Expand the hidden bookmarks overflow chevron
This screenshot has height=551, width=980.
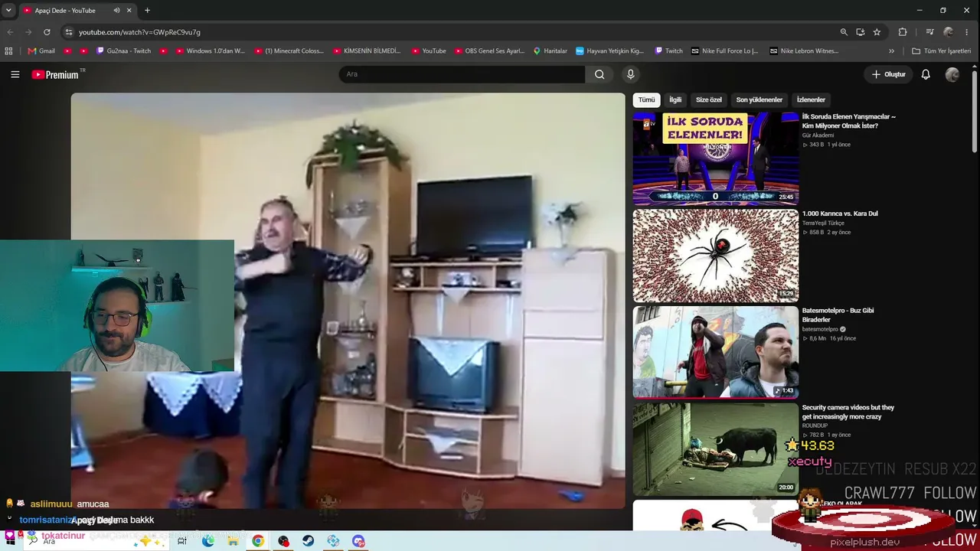[x=891, y=51]
